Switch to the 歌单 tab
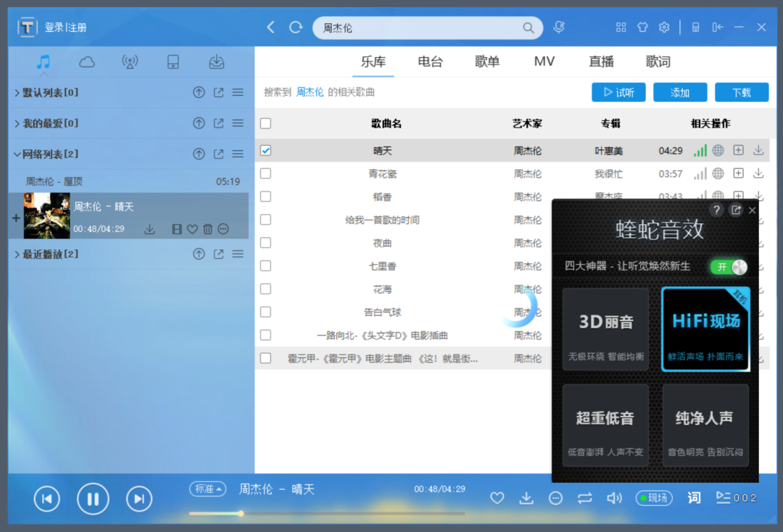This screenshot has width=783, height=532. tap(487, 62)
